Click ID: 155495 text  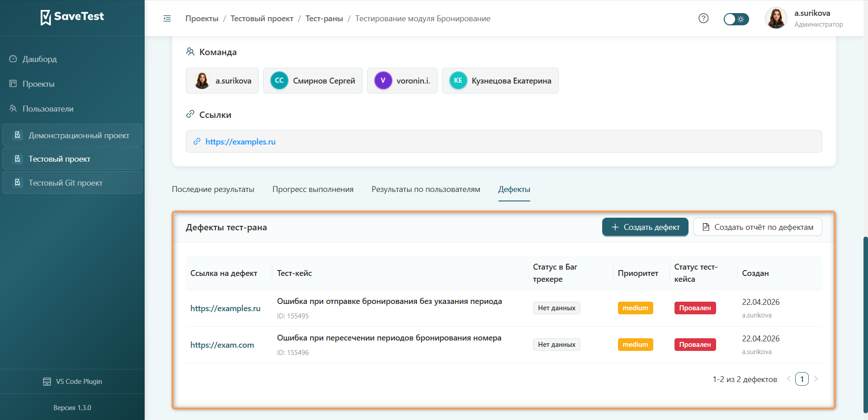click(293, 316)
